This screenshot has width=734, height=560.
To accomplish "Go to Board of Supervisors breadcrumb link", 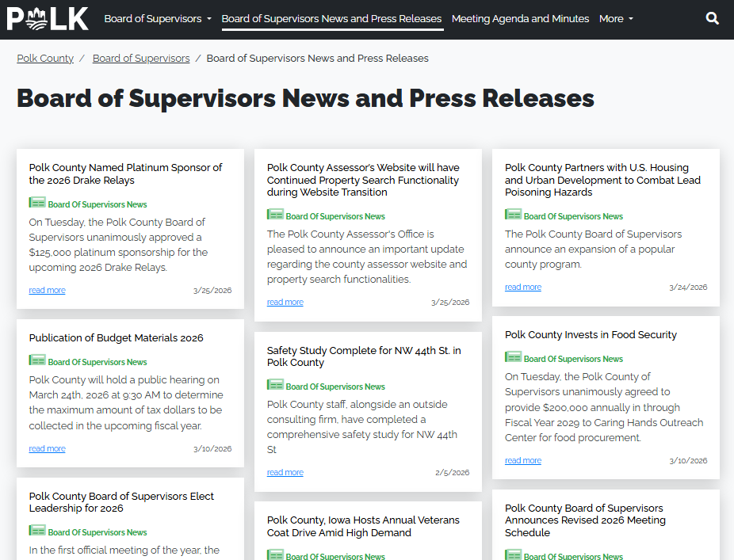I will coord(141,59).
